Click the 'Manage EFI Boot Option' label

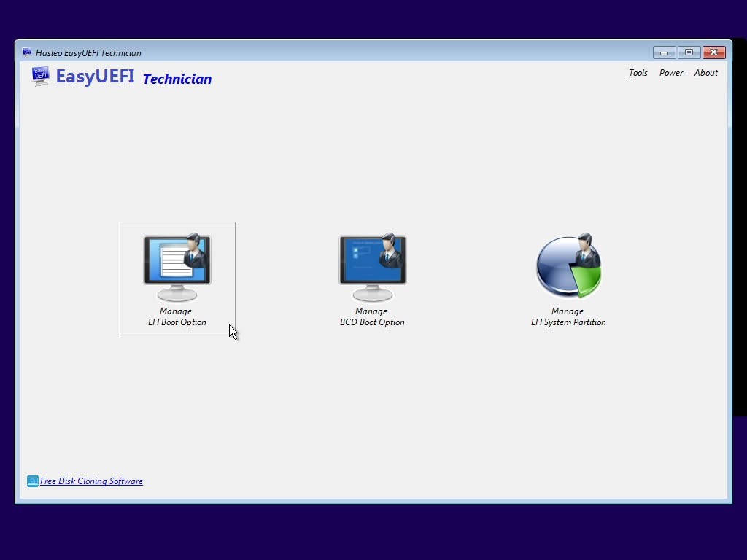tap(177, 316)
